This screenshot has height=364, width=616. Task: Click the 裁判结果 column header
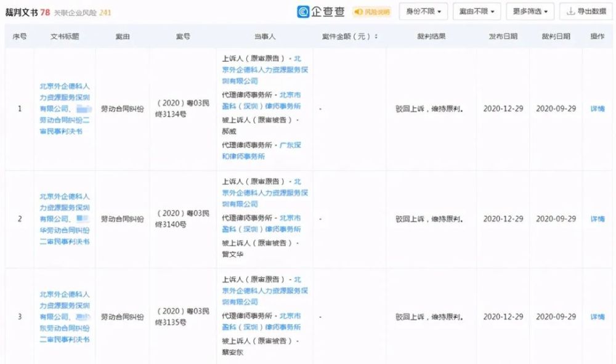[x=431, y=36]
